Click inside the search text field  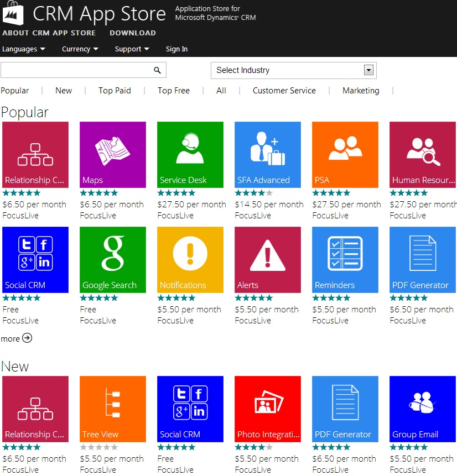[x=76, y=70]
